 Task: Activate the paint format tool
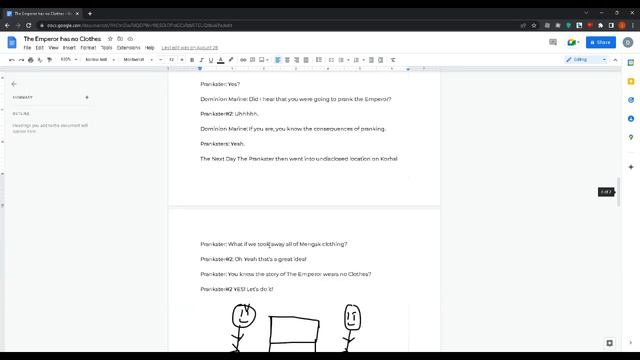(49, 60)
